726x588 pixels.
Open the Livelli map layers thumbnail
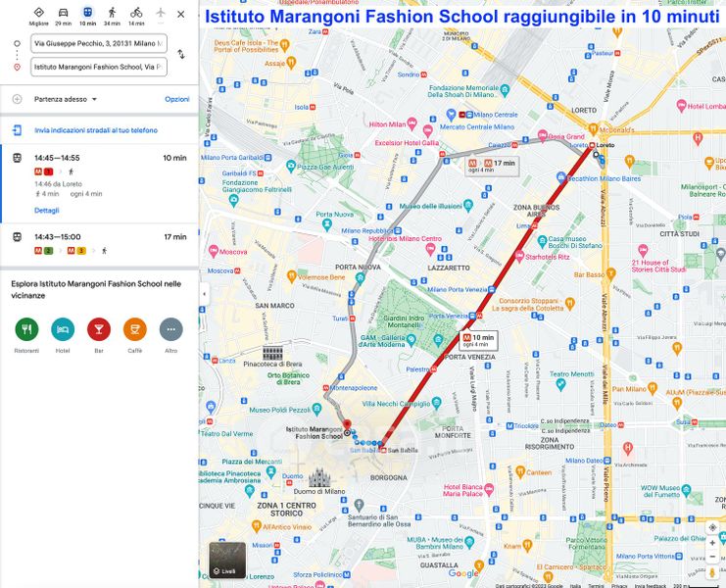click(x=227, y=560)
